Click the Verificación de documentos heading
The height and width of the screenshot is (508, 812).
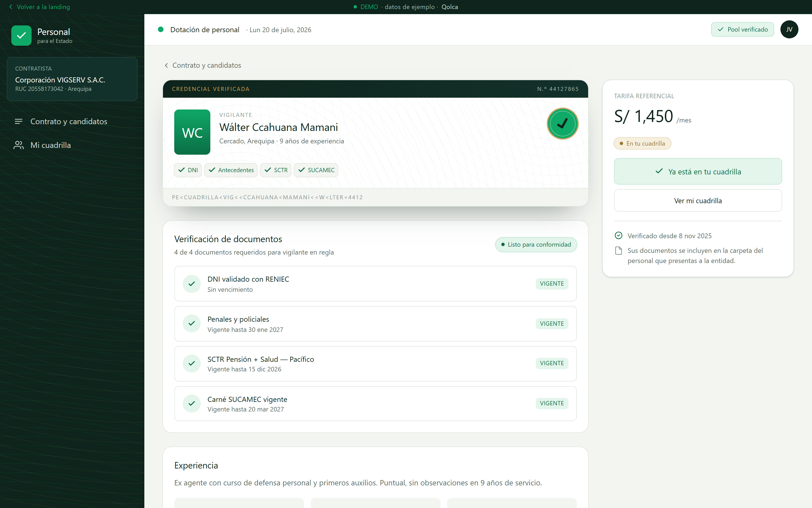pos(228,239)
